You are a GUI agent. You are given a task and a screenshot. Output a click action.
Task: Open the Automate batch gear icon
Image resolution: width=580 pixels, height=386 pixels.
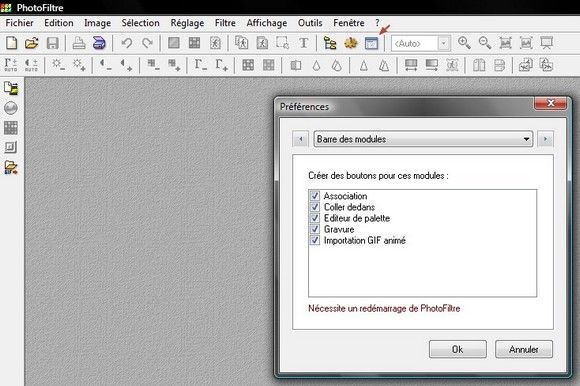pos(351,43)
